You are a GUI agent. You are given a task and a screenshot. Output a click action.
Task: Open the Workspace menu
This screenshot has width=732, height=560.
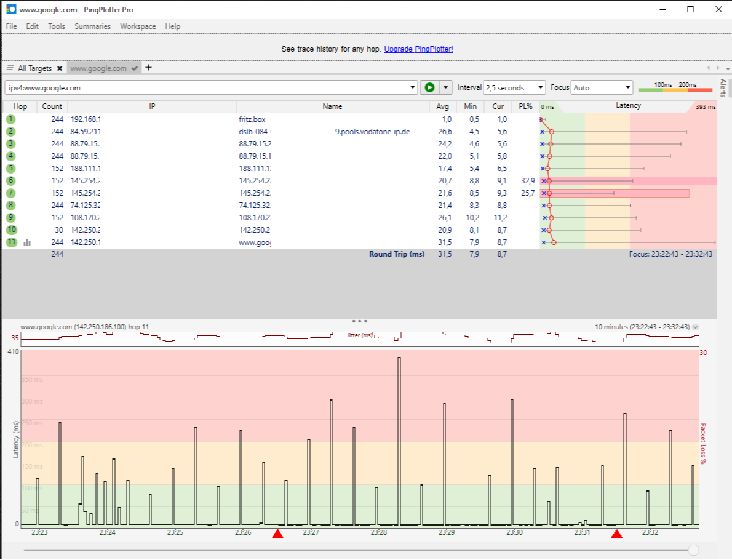(x=138, y=26)
